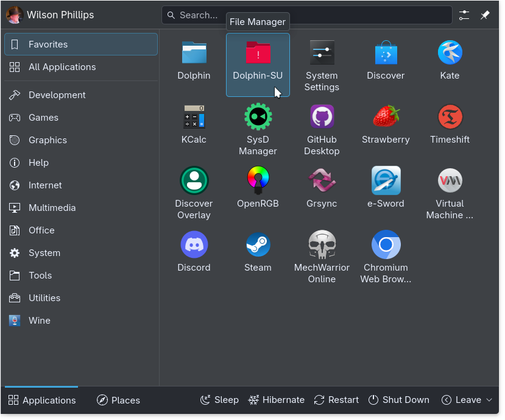505x420 pixels.
Task: Open Chromium Web Browser
Action: point(386,257)
